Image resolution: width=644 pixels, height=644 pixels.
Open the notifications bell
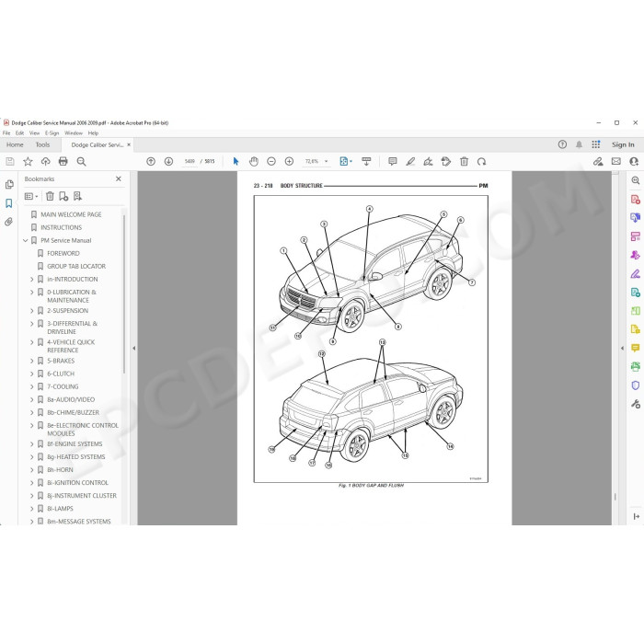point(579,144)
